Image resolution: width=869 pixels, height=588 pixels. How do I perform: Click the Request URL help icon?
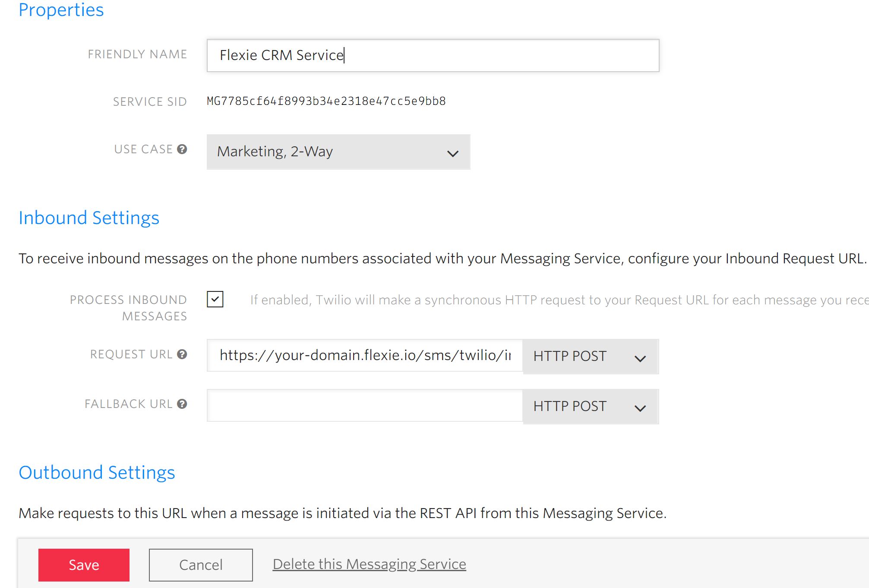pos(182,354)
